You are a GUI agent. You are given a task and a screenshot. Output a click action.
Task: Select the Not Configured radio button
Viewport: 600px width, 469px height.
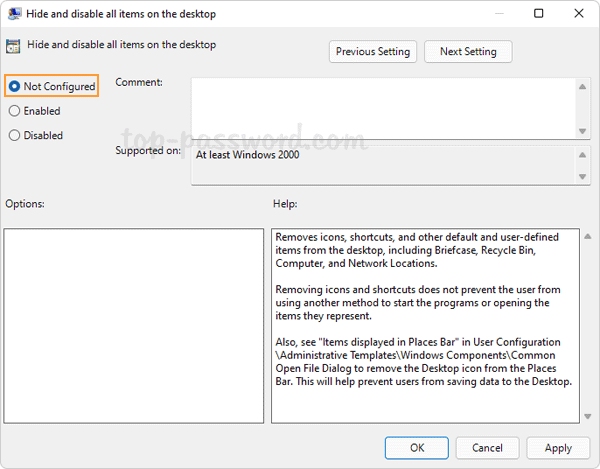15,87
